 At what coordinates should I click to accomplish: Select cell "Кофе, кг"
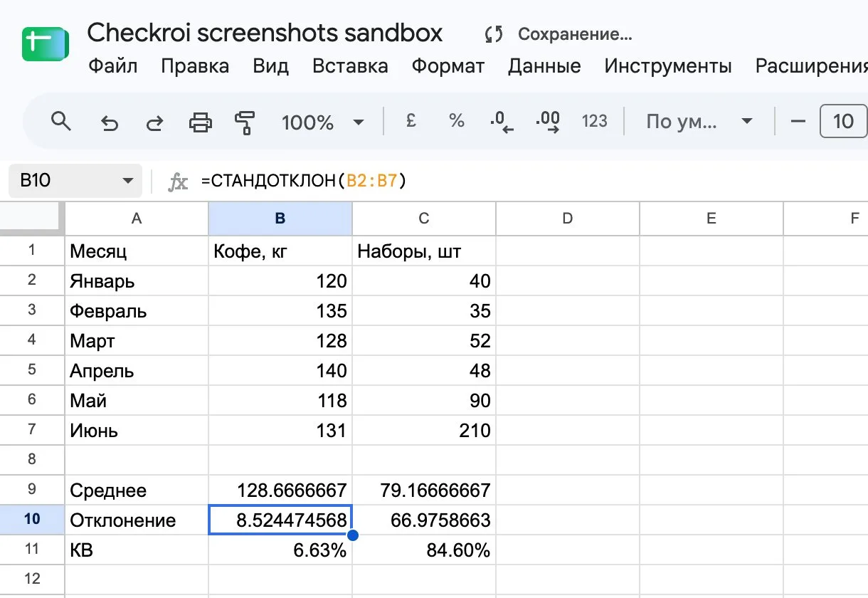tap(280, 251)
